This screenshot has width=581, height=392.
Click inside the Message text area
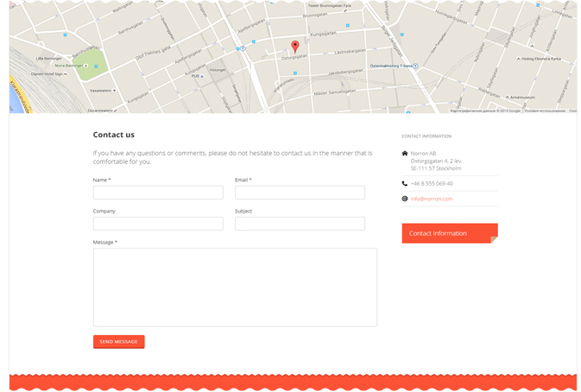(x=236, y=288)
